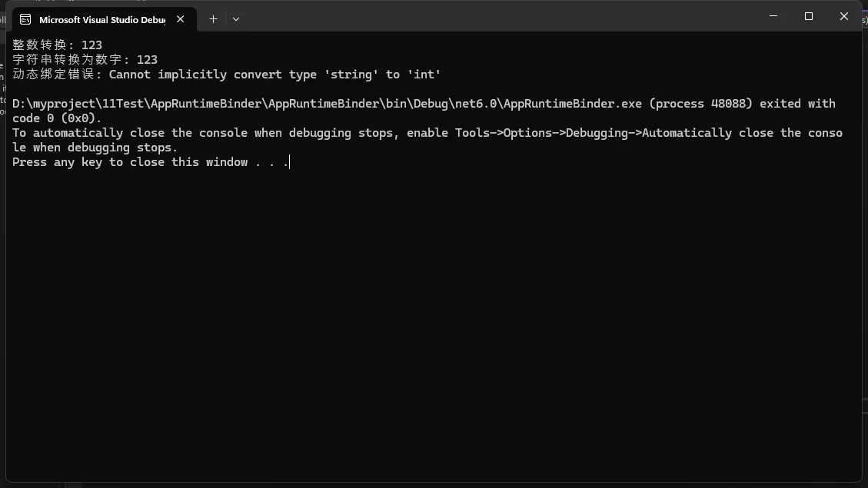
Task: Click the empty title bar drag area
Action: click(500, 17)
